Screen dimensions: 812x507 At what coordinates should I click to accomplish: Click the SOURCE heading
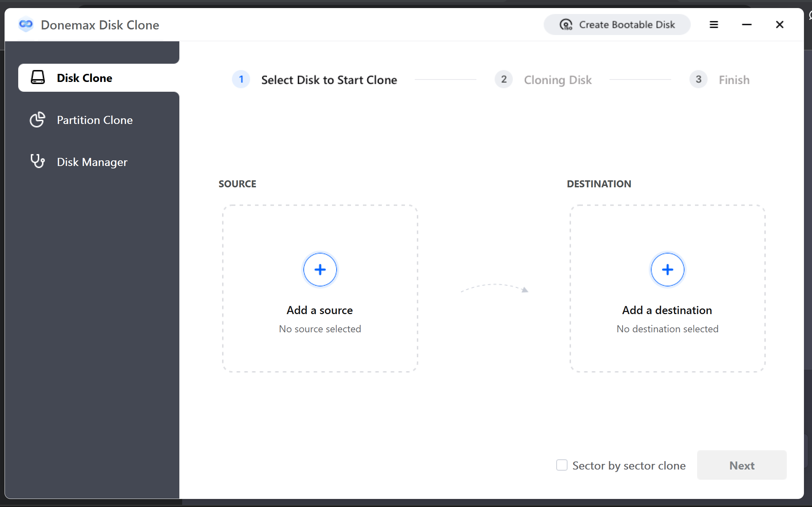pos(237,184)
